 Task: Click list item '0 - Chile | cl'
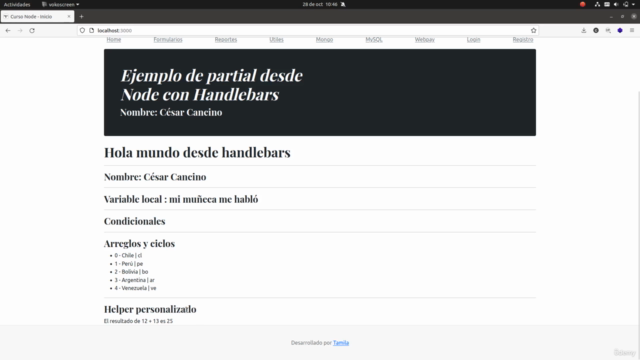pyautogui.click(x=128, y=256)
